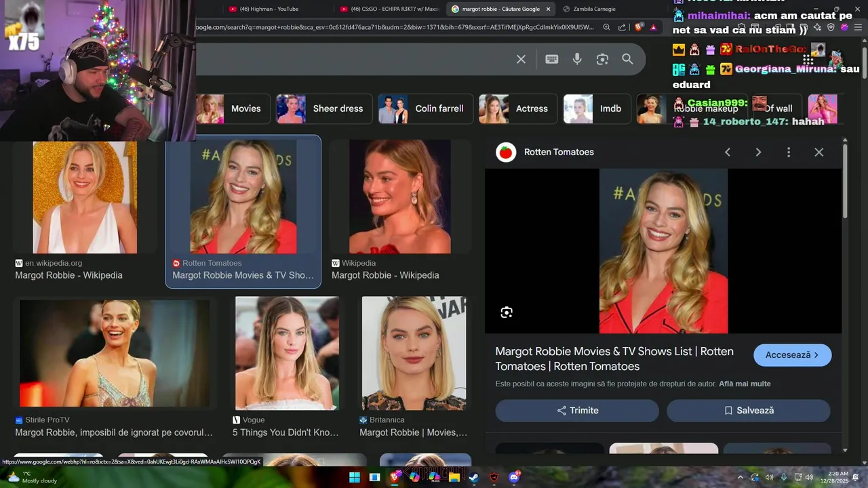Launch Copilot from the taskbar
This screenshot has width=868, height=488.
click(414, 477)
